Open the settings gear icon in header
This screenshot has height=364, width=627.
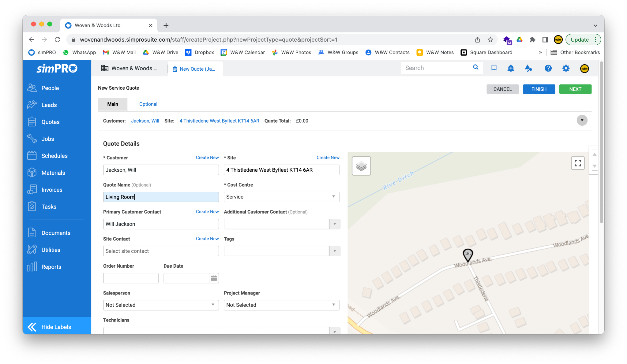(x=566, y=68)
